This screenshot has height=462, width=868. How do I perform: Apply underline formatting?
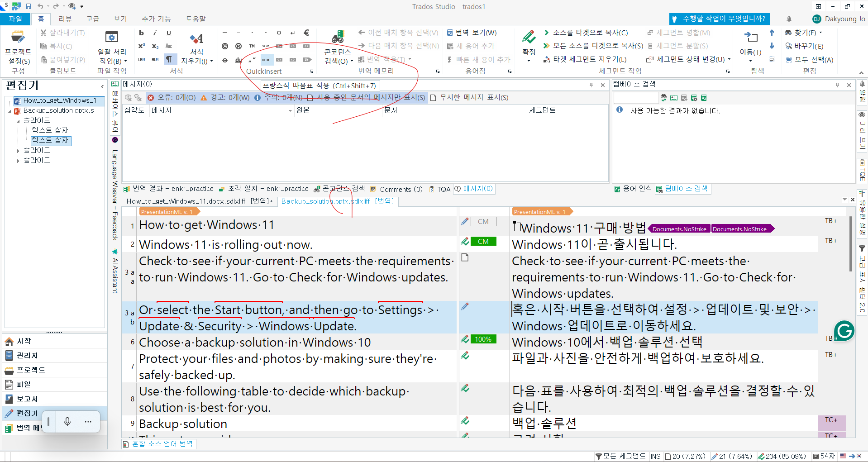tap(169, 33)
